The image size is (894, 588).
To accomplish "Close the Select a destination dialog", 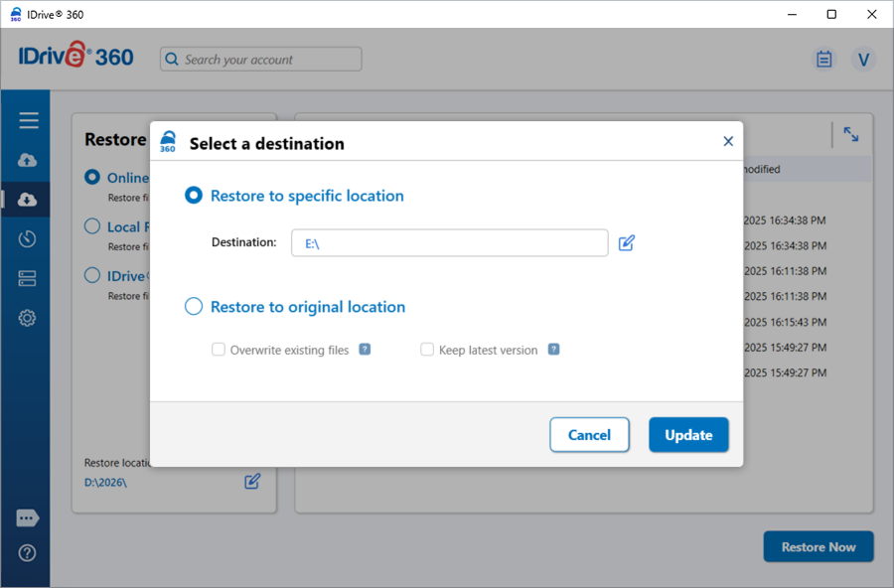I will [728, 142].
